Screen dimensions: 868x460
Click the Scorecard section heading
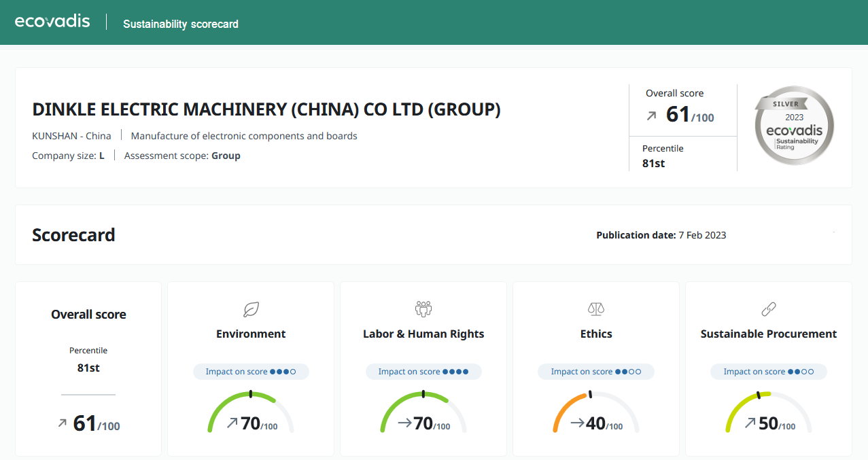(73, 235)
